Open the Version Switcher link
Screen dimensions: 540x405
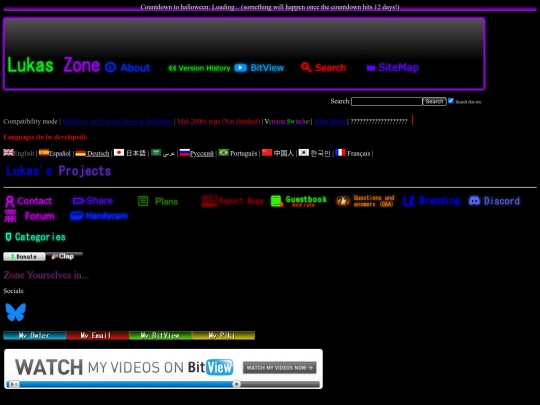point(287,121)
